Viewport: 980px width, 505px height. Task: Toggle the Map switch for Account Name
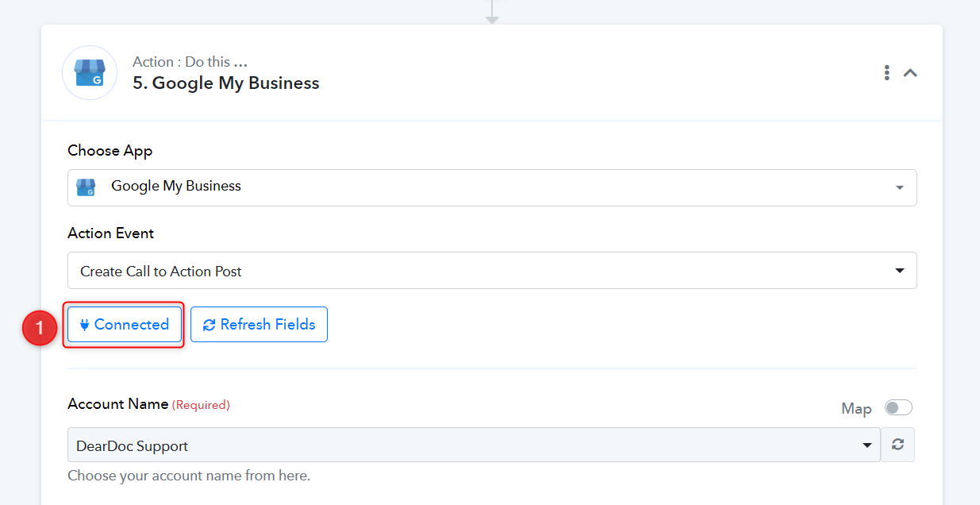coord(898,407)
